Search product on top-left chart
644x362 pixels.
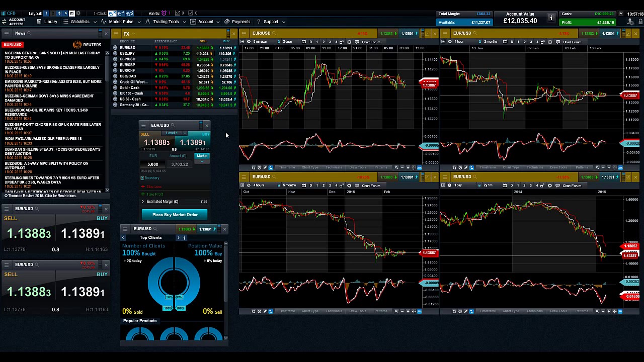275,33
